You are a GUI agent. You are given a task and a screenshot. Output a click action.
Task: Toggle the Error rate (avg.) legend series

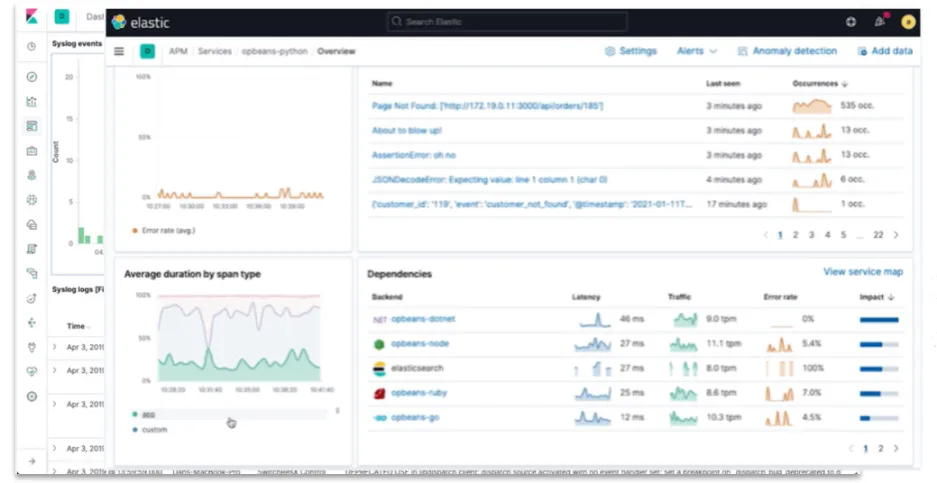click(164, 230)
